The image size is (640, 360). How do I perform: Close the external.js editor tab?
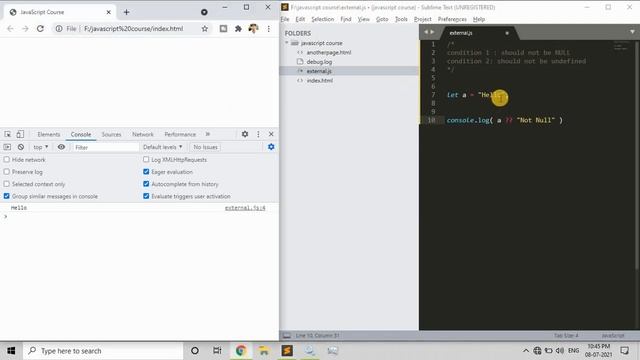(507, 33)
